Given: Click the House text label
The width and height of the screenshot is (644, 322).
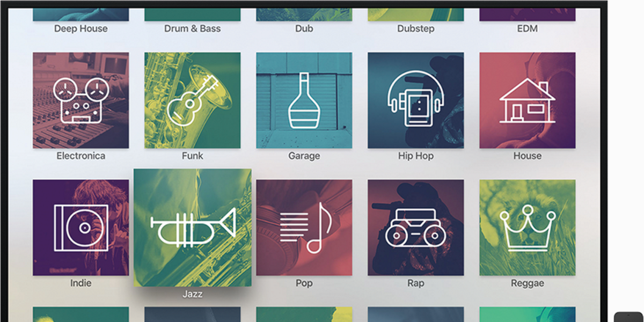Looking at the screenshot, I should click(x=528, y=156).
